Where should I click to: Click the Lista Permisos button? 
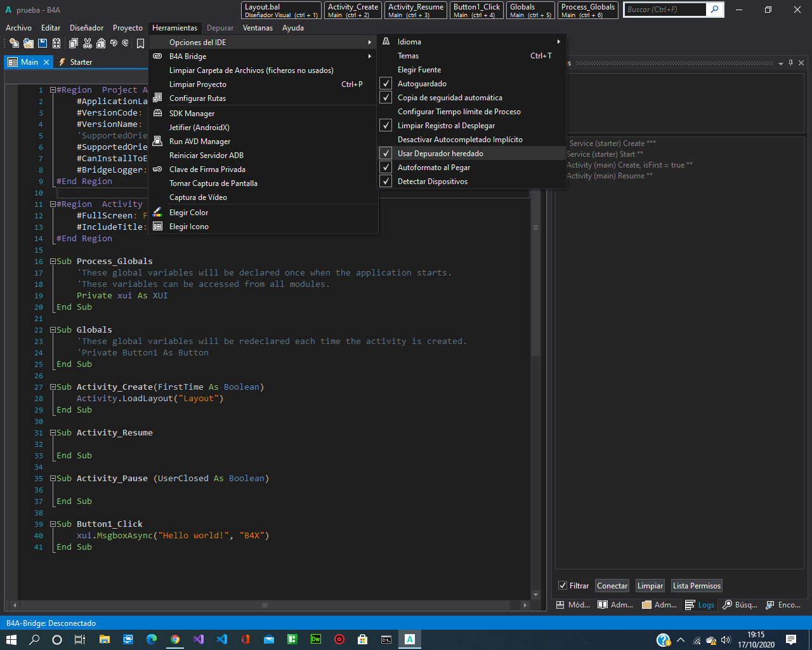pos(697,586)
